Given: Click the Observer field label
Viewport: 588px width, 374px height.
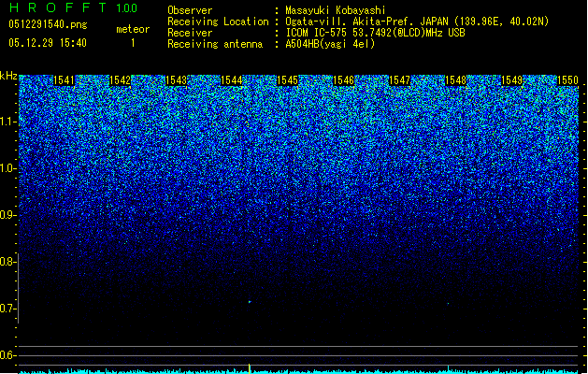Looking at the screenshot, I should 190,10.
